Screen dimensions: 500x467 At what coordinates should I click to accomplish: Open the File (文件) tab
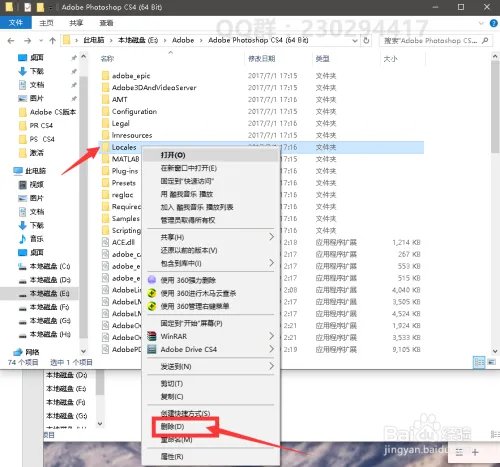click(16, 23)
